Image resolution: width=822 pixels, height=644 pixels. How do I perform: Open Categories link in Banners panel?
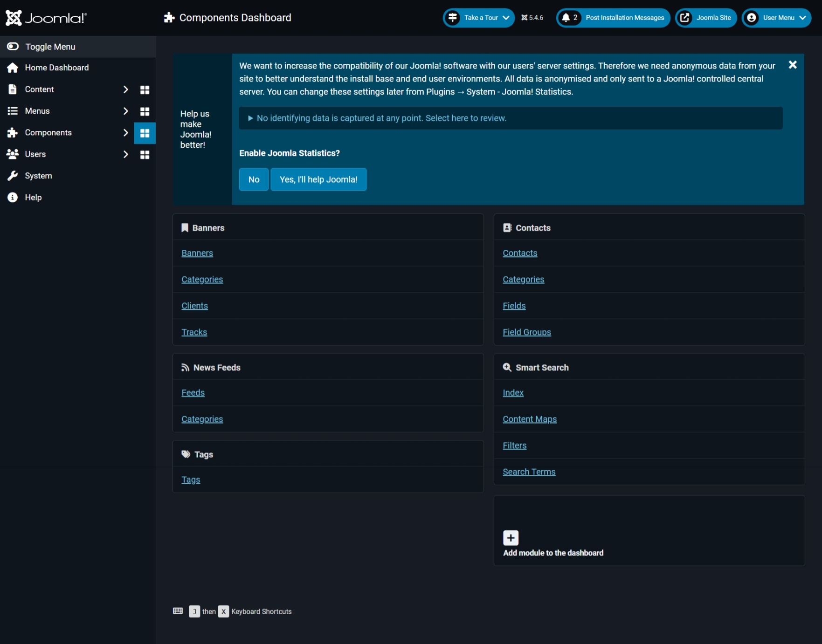click(202, 280)
